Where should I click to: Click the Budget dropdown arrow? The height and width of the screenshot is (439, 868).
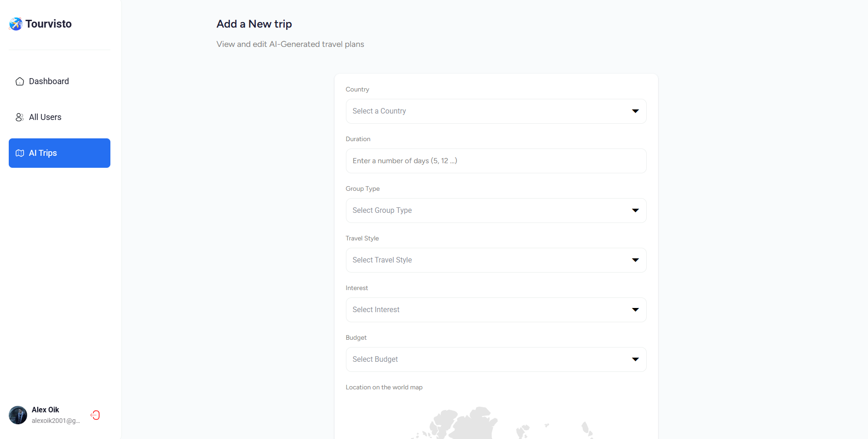click(635, 359)
